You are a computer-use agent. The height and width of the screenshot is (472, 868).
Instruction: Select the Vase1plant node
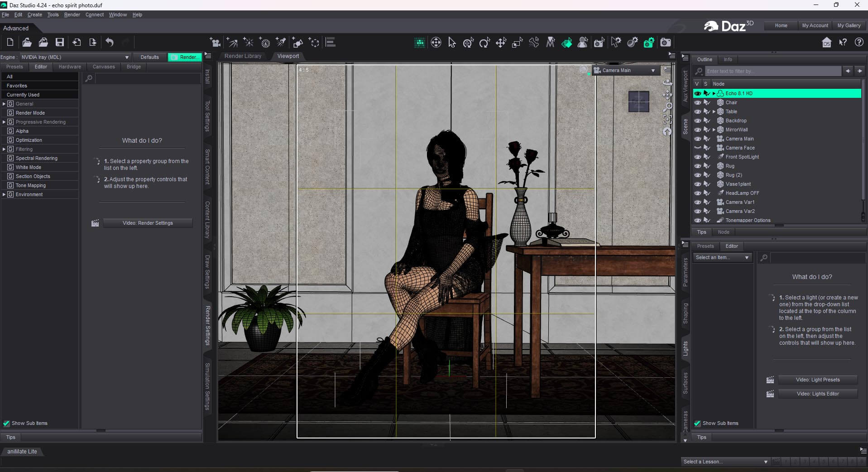pos(738,184)
